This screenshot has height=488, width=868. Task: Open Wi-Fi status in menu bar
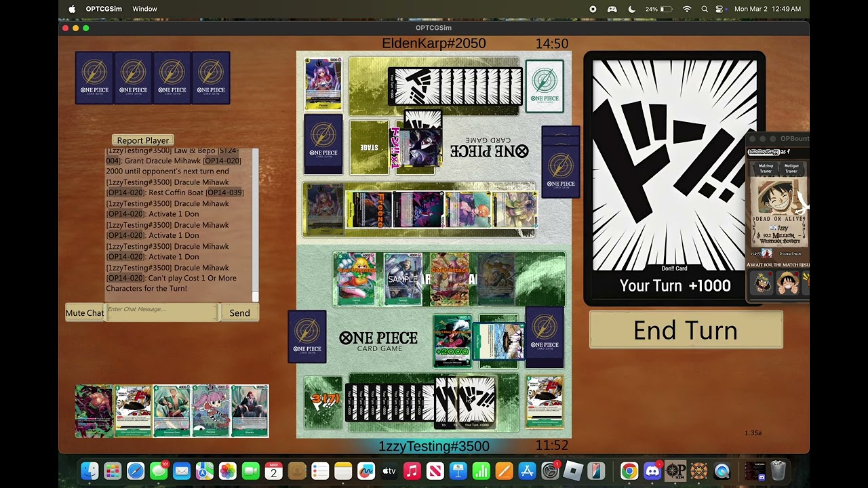point(687,9)
